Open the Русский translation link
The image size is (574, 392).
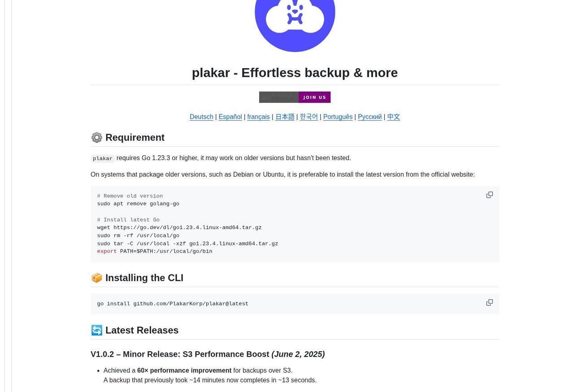tap(370, 117)
